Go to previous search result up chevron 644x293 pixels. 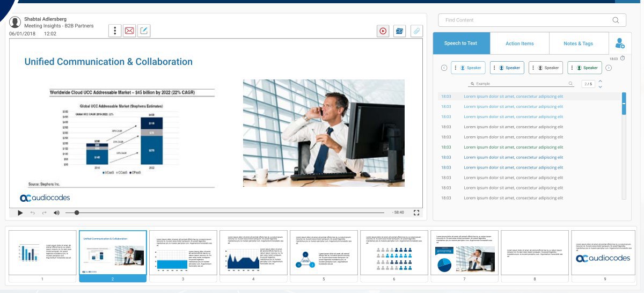[x=600, y=81]
